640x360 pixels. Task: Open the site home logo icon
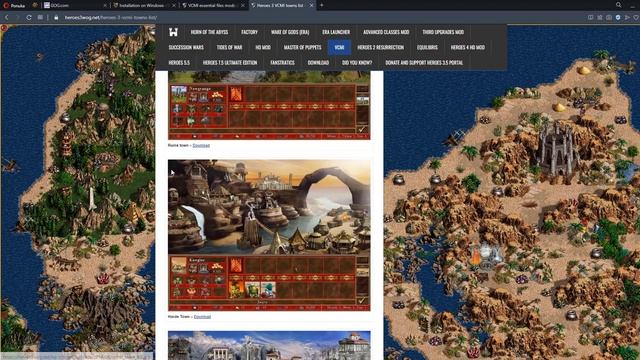click(173, 32)
